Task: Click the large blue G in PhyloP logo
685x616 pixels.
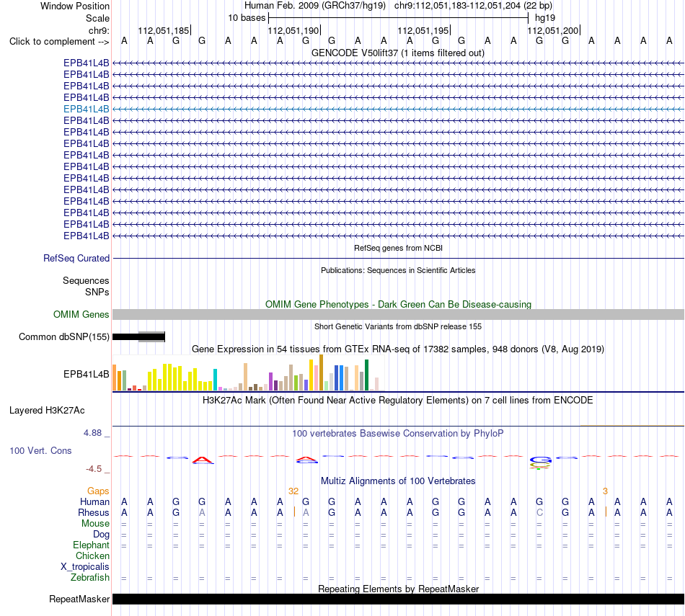Action: tap(540, 460)
